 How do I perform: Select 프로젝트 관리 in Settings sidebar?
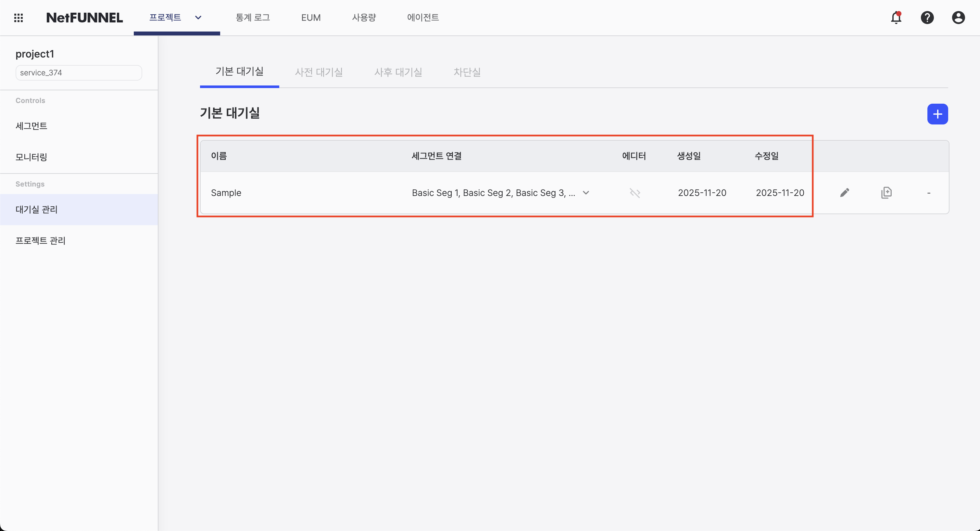pyautogui.click(x=40, y=240)
